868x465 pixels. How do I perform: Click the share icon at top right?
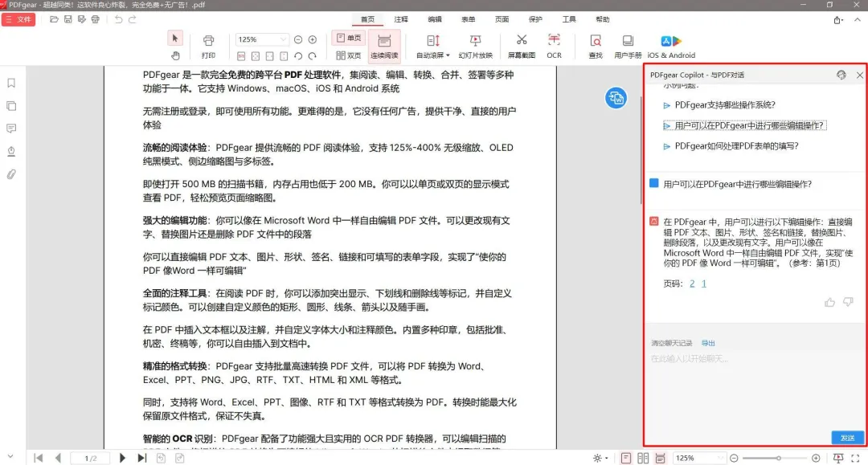[837, 20]
